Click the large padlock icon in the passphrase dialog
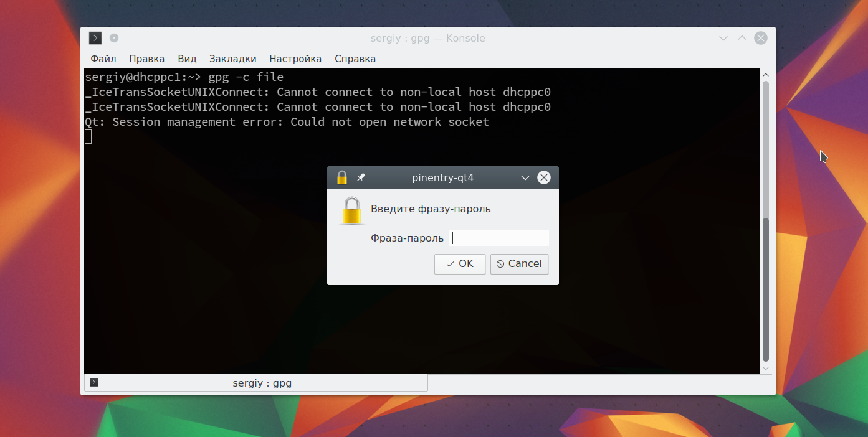Image resolution: width=868 pixels, height=437 pixels. (x=351, y=210)
